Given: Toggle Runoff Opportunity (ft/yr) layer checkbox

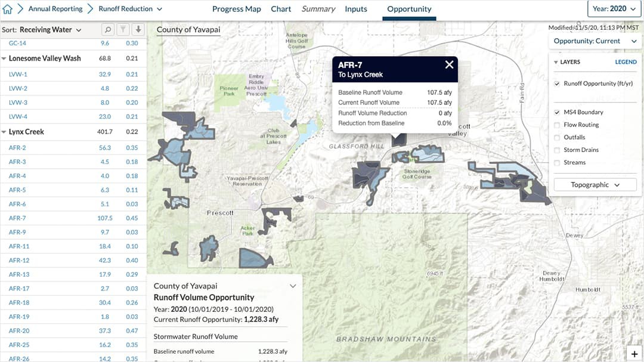Looking at the screenshot, I should point(557,84).
